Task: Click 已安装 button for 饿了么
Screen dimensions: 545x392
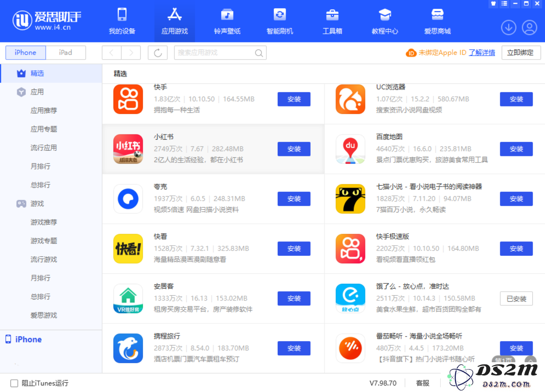Action: pyautogui.click(x=517, y=299)
